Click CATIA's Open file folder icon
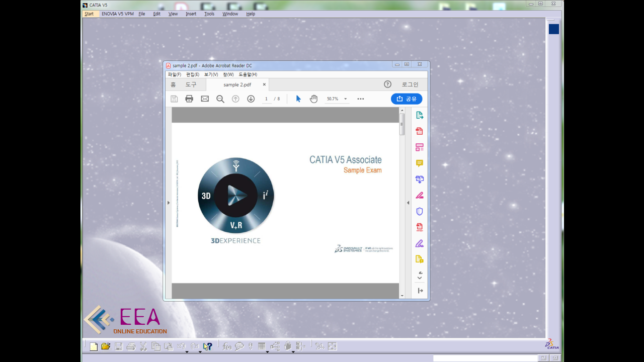Screen dimensions: 644x362 [106, 346]
